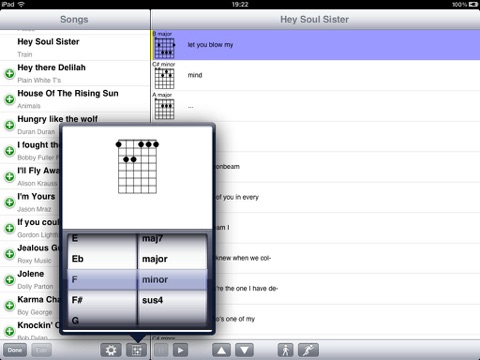The height and width of the screenshot is (360, 480).
Task: Select minor in chord type picker
Action: click(x=173, y=279)
